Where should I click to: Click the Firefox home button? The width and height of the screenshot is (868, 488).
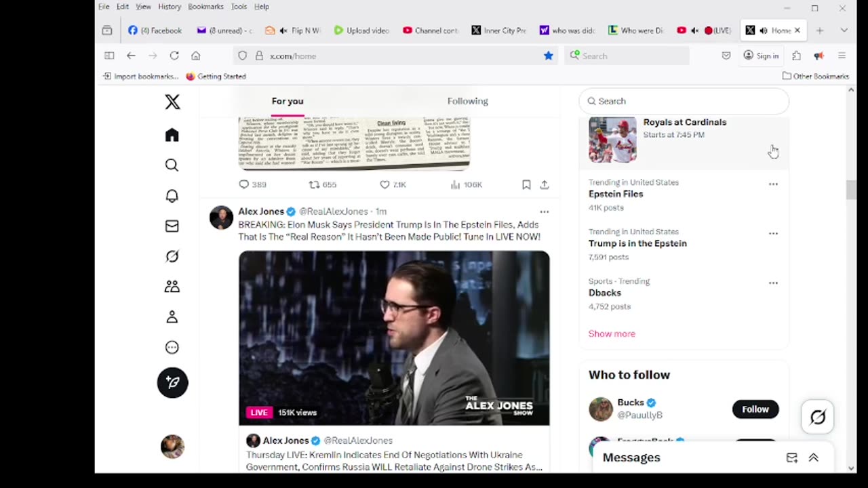[196, 56]
